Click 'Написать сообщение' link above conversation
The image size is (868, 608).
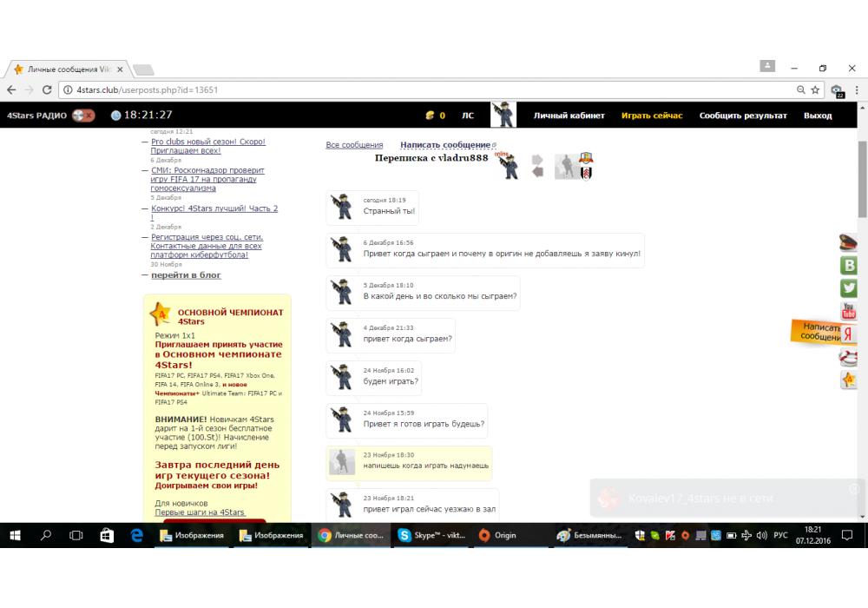445,145
